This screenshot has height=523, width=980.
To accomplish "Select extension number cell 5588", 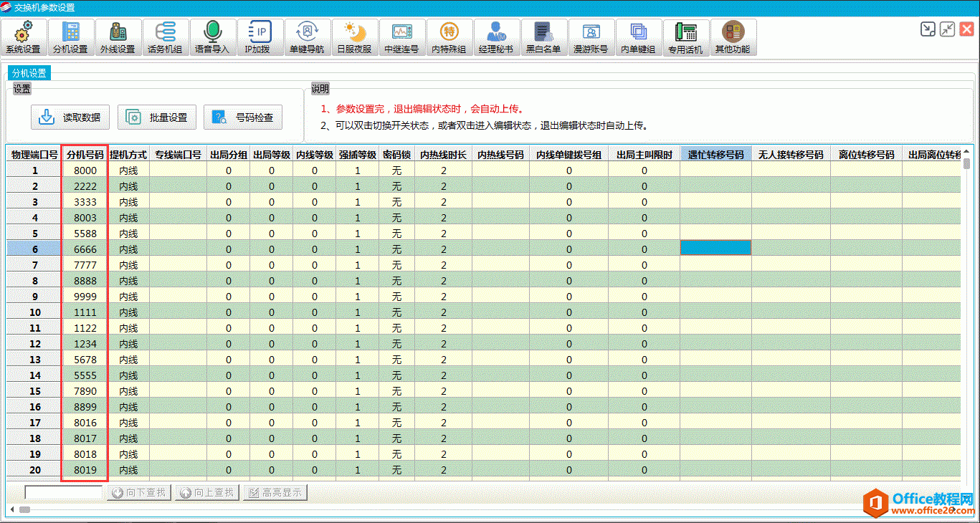I will pos(85,234).
